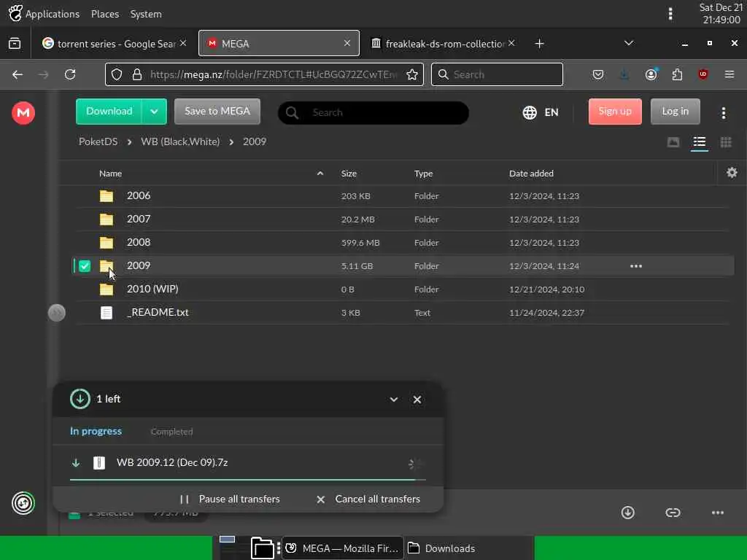
Task: Click the green Download button
Action: point(109,112)
